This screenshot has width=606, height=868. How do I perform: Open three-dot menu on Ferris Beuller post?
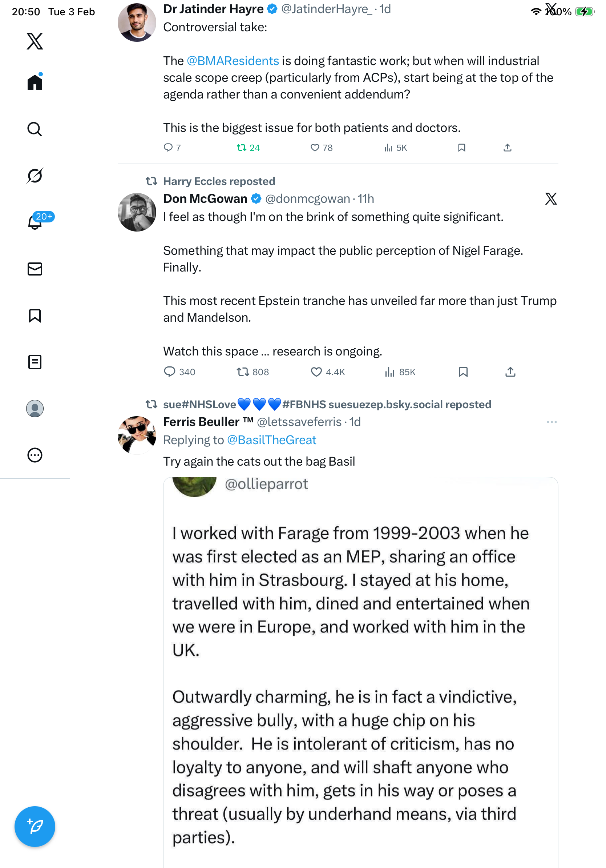pos(551,422)
